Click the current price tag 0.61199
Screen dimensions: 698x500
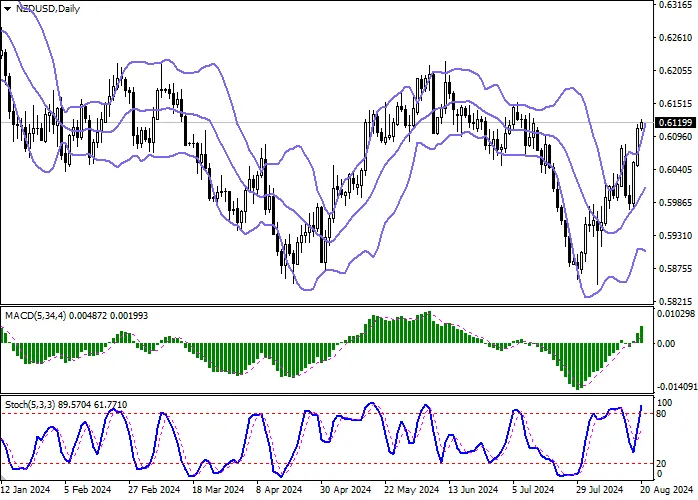(x=675, y=122)
